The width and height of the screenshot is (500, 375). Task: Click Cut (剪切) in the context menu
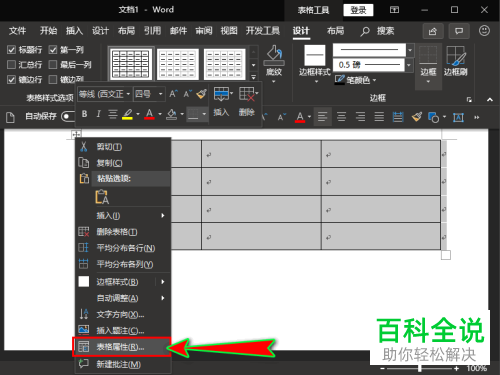coord(123,147)
